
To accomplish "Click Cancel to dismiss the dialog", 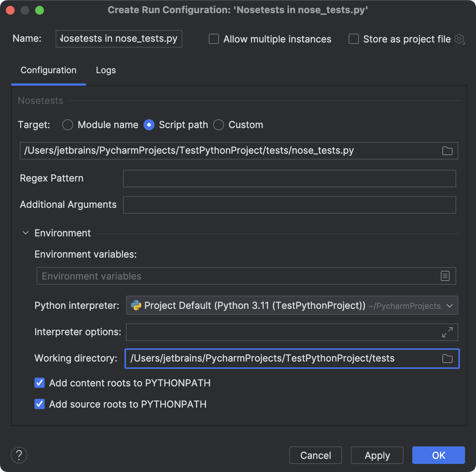I will pos(315,455).
